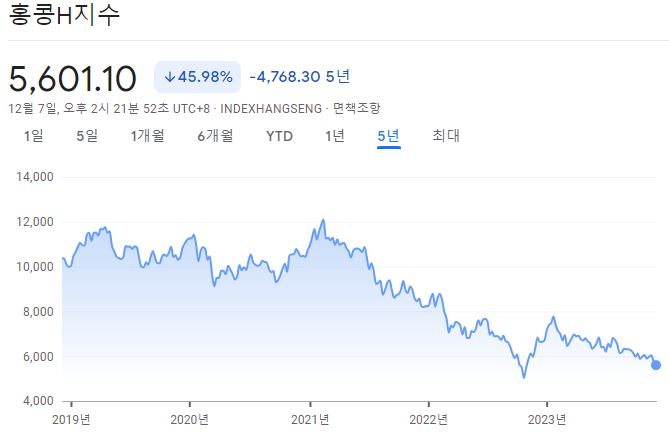Switch to the 1년 chart tab
The width and height of the screenshot is (669, 437).
point(335,136)
